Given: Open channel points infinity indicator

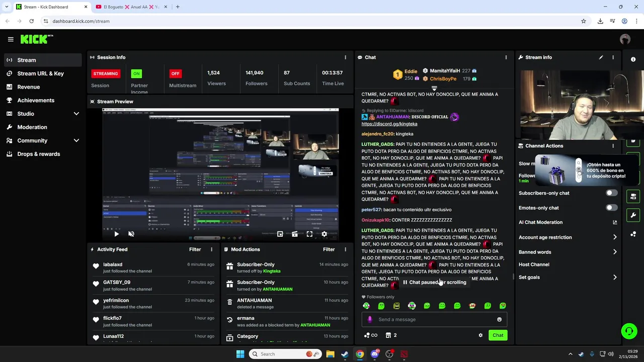Looking at the screenshot, I should click(371, 335).
